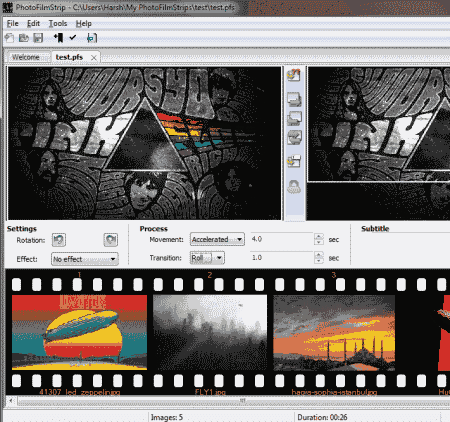
Task: Click the adjust motion icon with yellow arrow
Action: tap(294, 161)
